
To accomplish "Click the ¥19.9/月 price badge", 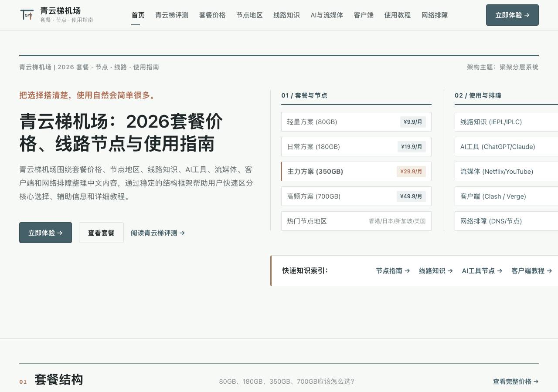I will coord(411,147).
